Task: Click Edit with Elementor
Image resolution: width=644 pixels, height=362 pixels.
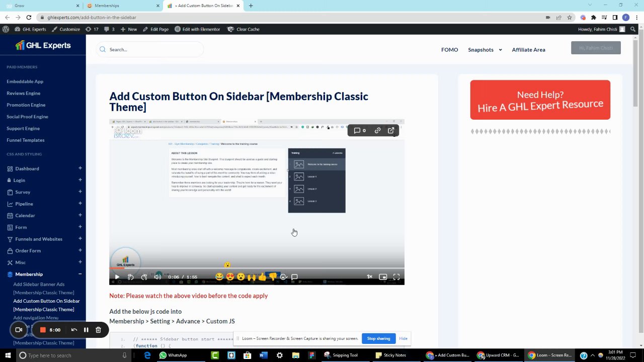Action: pos(197,29)
